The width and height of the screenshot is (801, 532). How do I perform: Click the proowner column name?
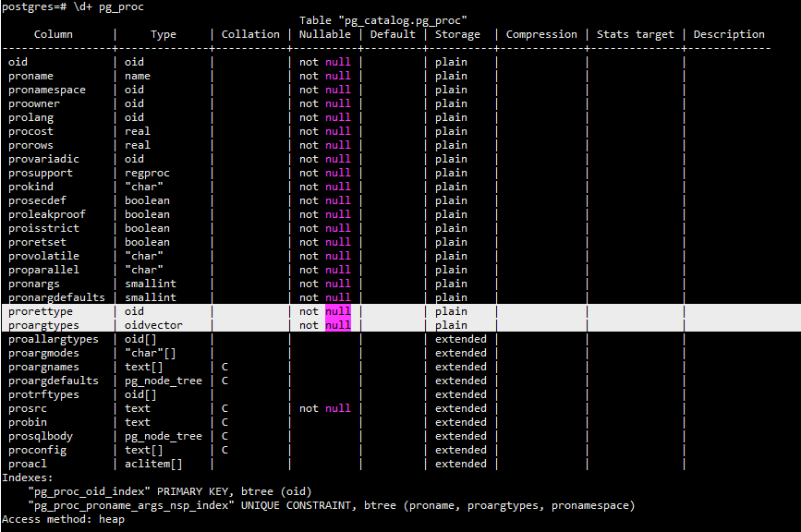(x=34, y=103)
